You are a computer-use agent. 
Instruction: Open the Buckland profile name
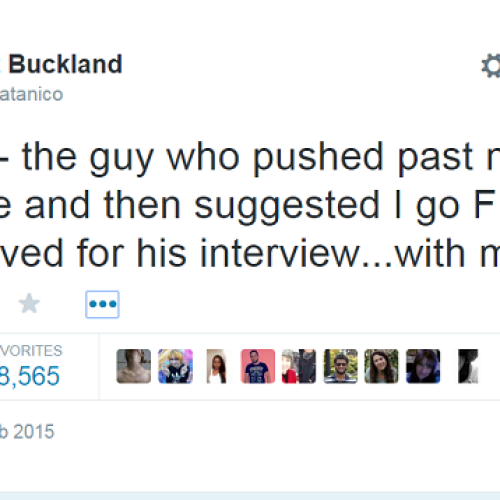[x=65, y=64]
